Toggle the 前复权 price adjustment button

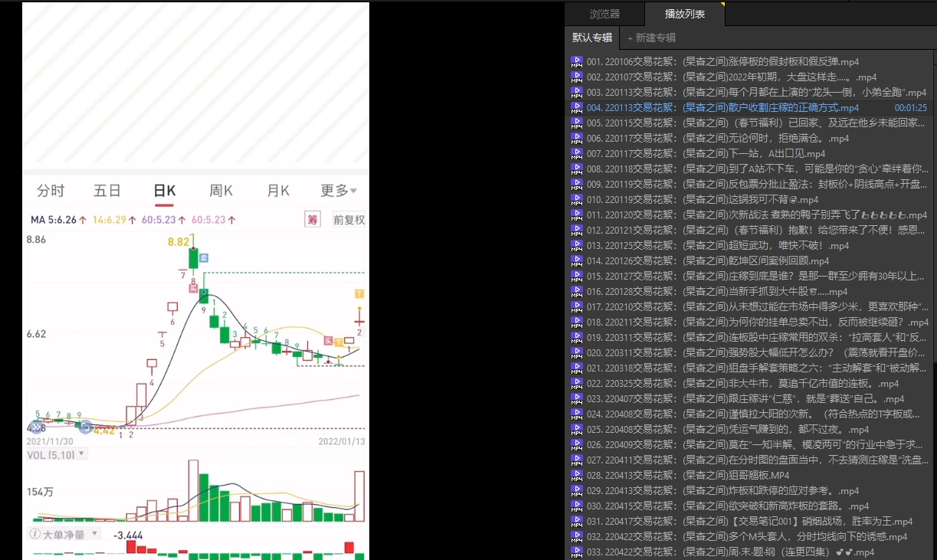tap(349, 220)
